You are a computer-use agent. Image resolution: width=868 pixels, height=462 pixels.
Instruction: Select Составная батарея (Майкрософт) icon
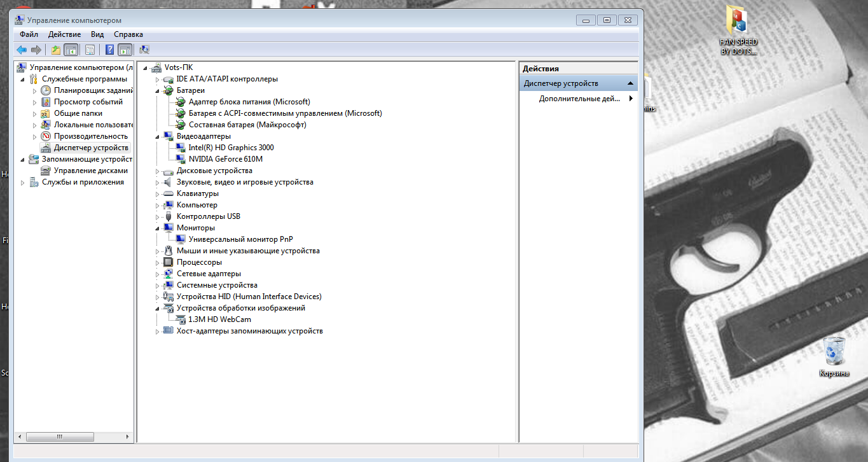click(180, 125)
